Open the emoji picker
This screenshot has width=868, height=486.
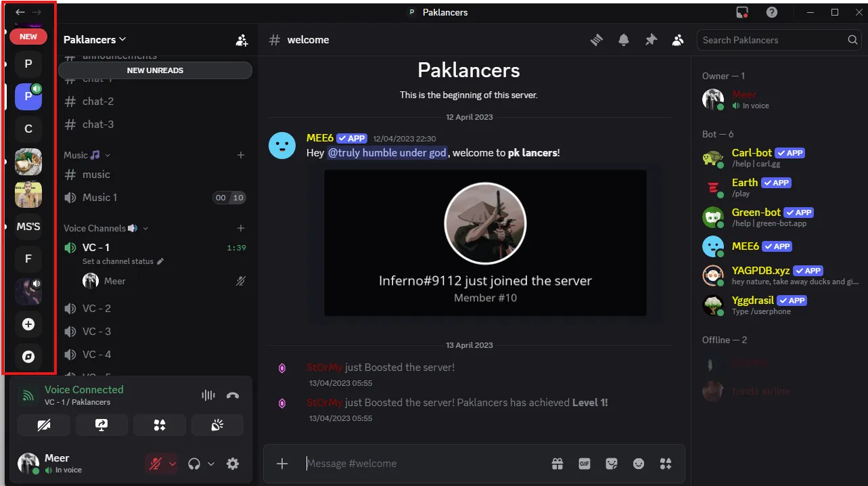[x=639, y=464]
